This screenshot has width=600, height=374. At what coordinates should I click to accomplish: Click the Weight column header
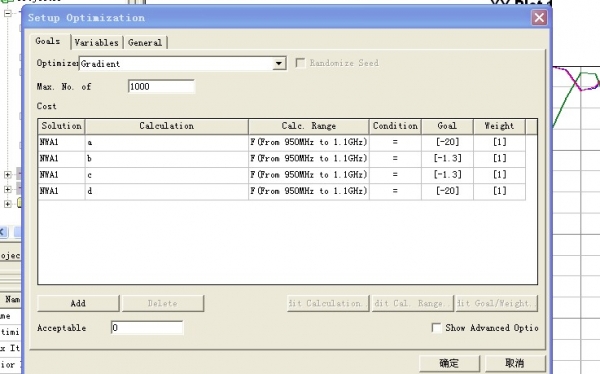pos(499,126)
